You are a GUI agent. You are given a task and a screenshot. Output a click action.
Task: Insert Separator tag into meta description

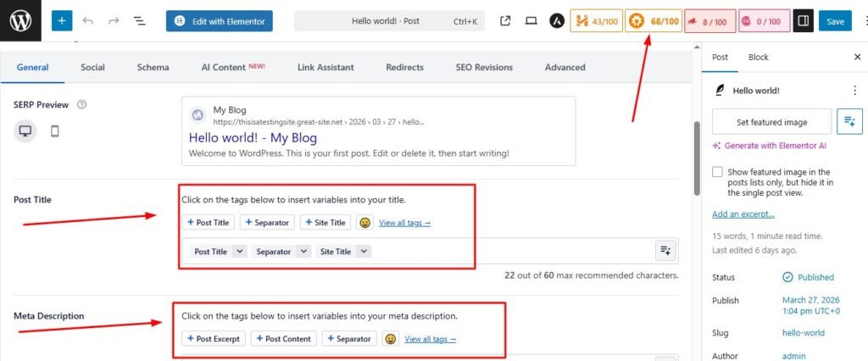pyautogui.click(x=349, y=339)
